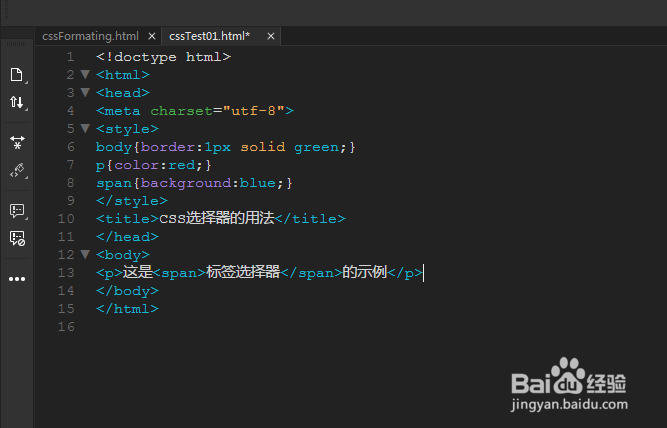Switch to the cssFormating.html tab
This screenshot has width=667, height=428.
pyautogui.click(x=90, y=36)
